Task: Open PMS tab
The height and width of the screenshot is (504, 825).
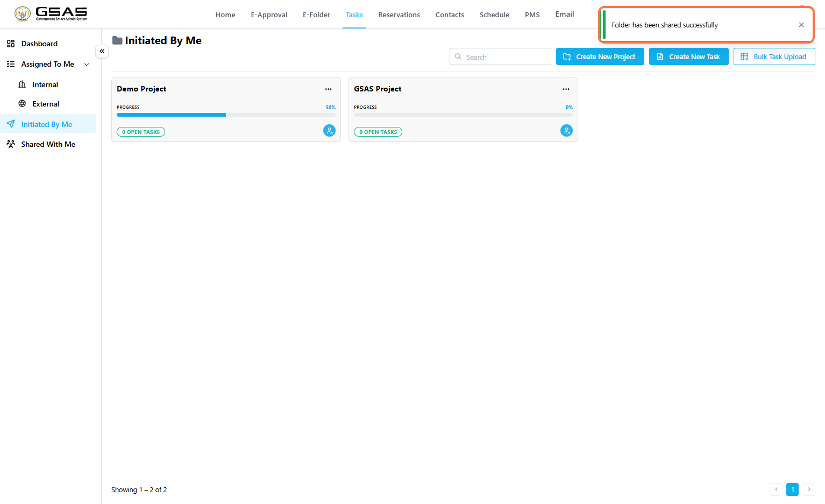Action: (x=532, y=15)
